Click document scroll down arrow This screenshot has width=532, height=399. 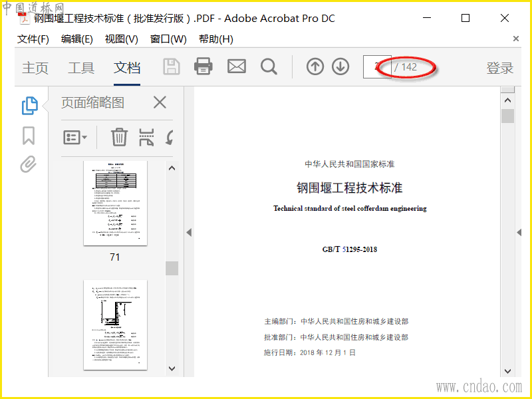tap(507, 371)
